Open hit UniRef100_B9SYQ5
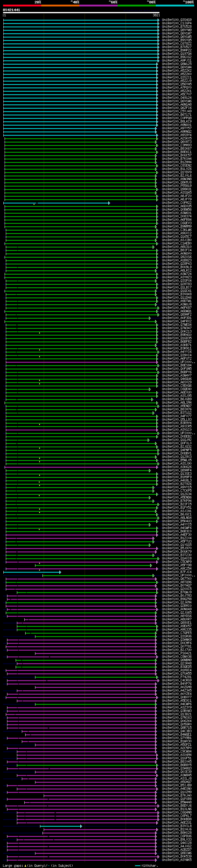The image size is (197, 868). pos(177,40)
